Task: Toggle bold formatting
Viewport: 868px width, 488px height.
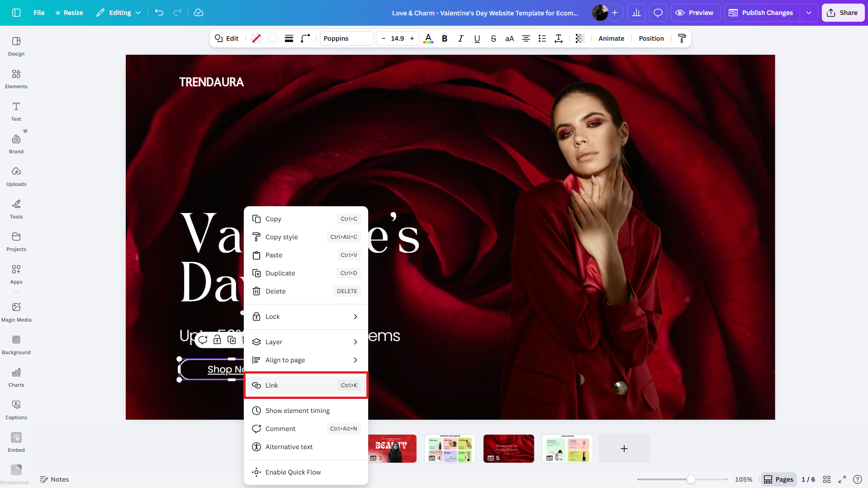Action: point(444,38)
